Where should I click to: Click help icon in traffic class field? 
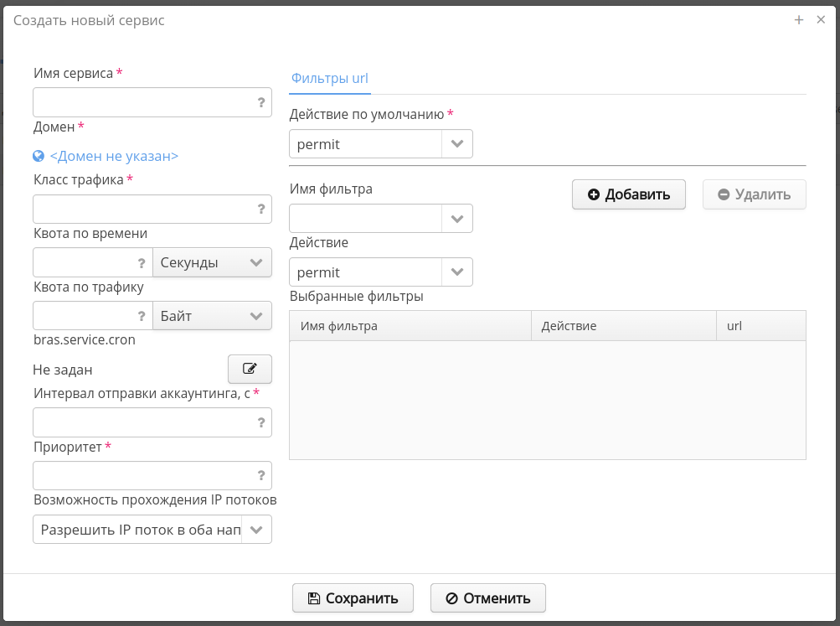tap(261, 210)
